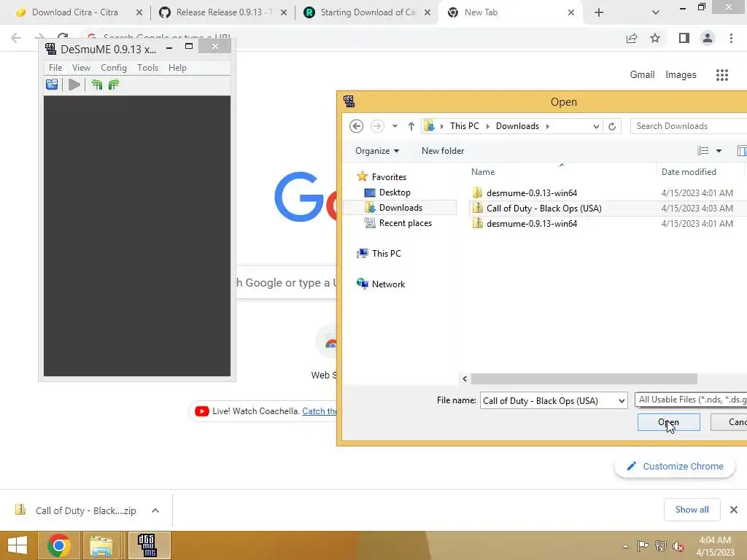Open File Explorer from the taskbar
Viewport: 747px width, 560px height.
point(101,545)
